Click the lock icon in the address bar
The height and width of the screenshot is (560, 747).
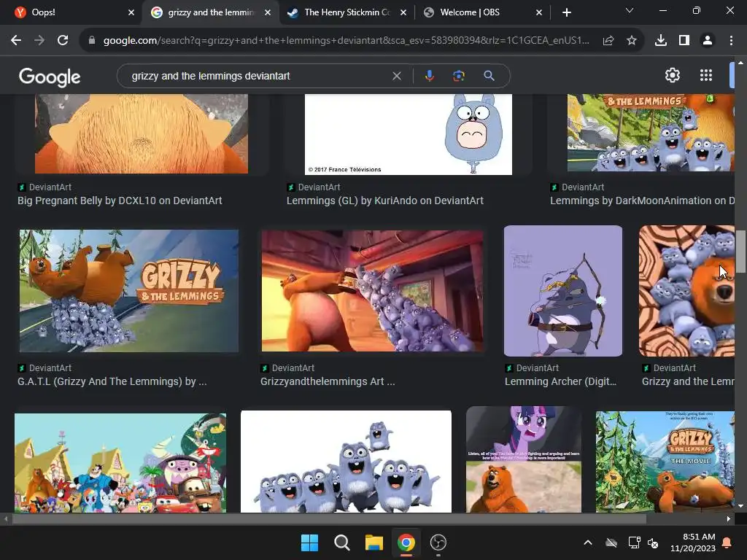click(91, 41)
